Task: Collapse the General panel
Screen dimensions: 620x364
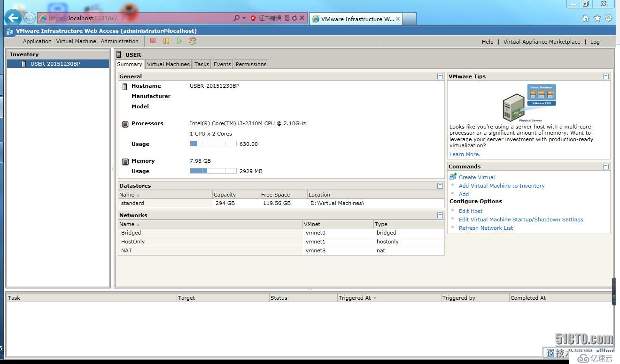Action: (440, 76)
